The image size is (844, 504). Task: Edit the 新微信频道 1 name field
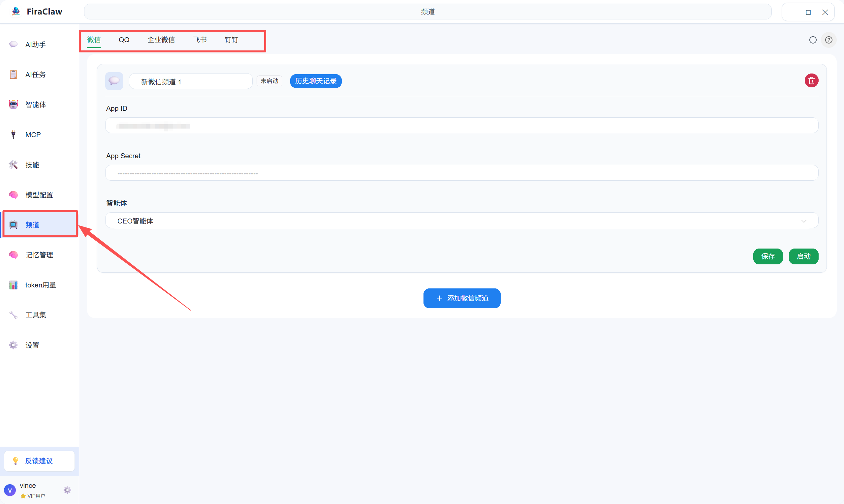pos(191,81)
